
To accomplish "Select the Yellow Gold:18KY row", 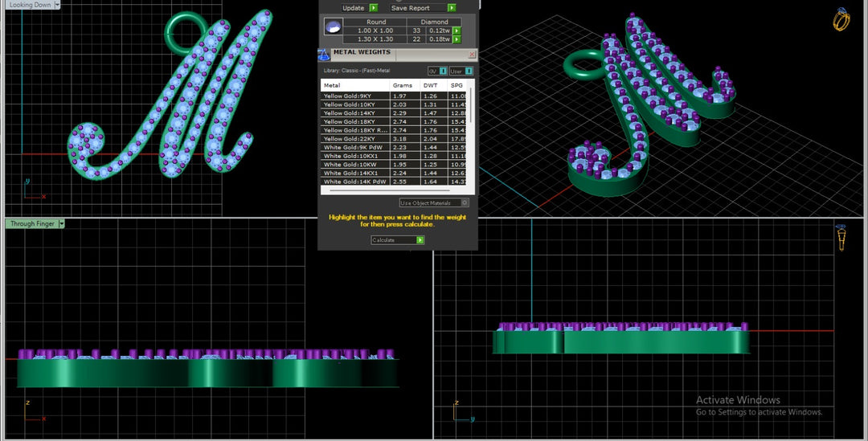I will point(354,122).
